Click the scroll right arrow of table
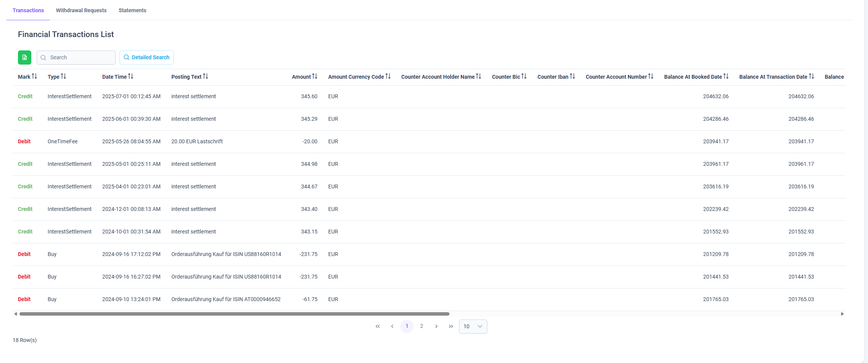Image resolution: width=868 pixels, height=363 pixels. (842, 314)
